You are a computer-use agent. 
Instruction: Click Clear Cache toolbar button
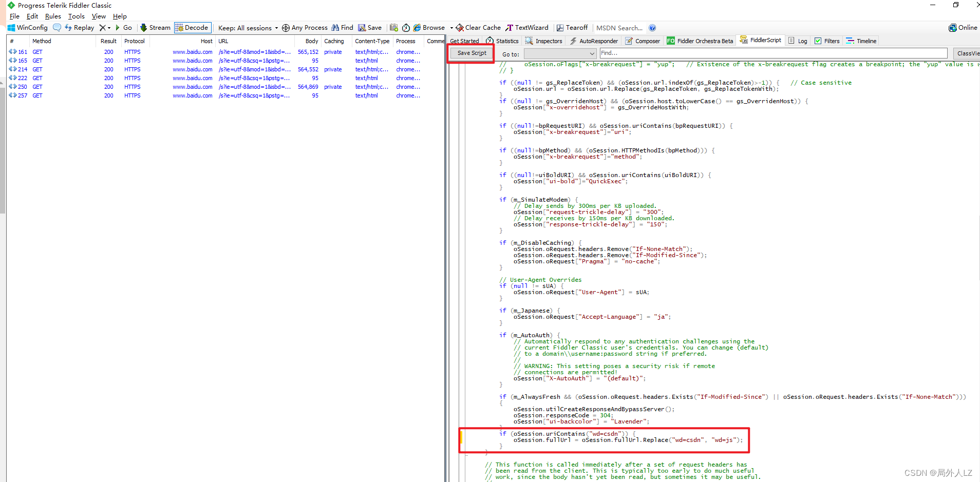click(x=478, y=28)
